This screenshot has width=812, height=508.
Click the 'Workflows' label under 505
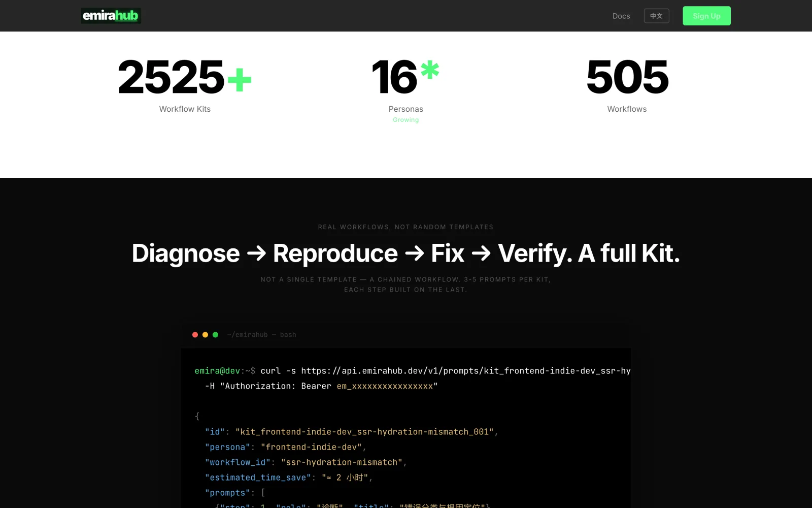(x=627, y=109)
